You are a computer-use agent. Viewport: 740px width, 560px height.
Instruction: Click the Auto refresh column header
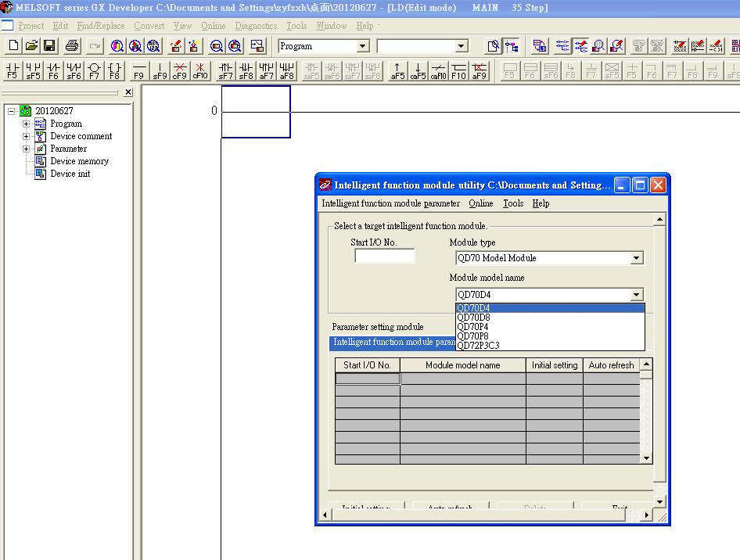point(611,365)
